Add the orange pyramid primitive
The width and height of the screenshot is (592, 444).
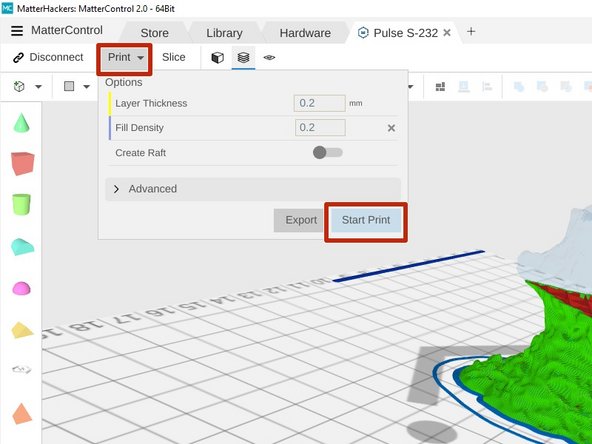coord(22,414)
